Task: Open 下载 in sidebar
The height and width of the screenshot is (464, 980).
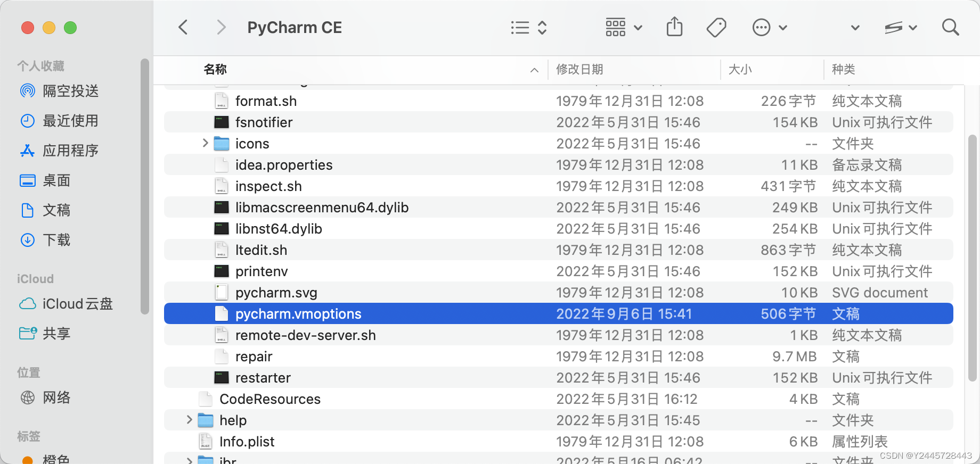Action: (x=45, y=240)
